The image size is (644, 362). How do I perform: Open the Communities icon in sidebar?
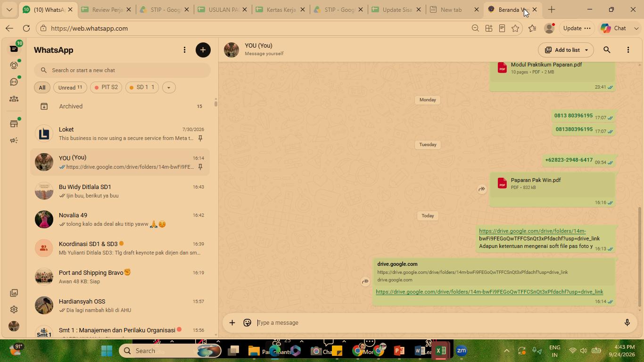tap(14, 99)
